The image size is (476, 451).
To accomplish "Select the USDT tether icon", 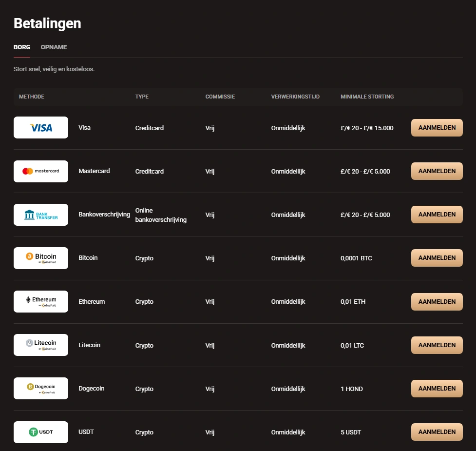I will point(41,432).
